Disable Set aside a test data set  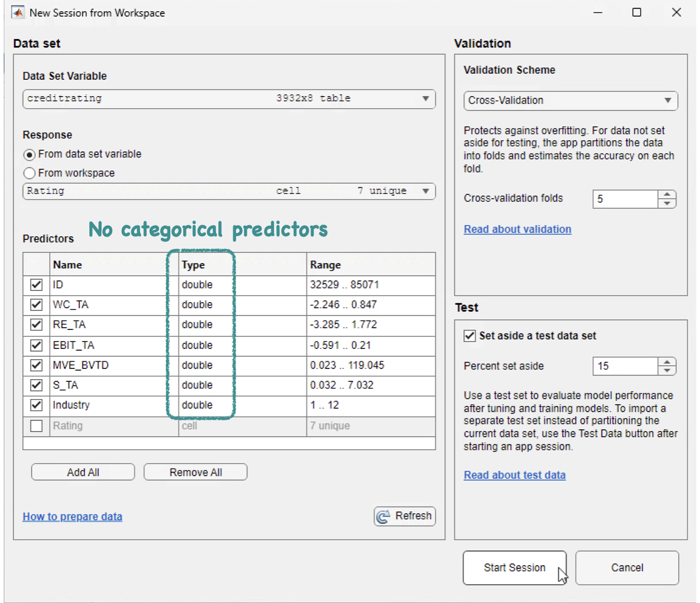470,336
